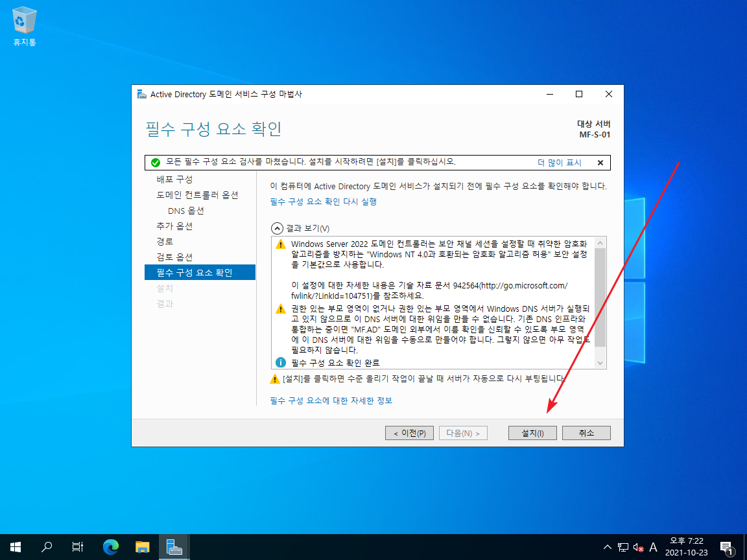
Task: Open taskbar search
Action: click(47, 547)
